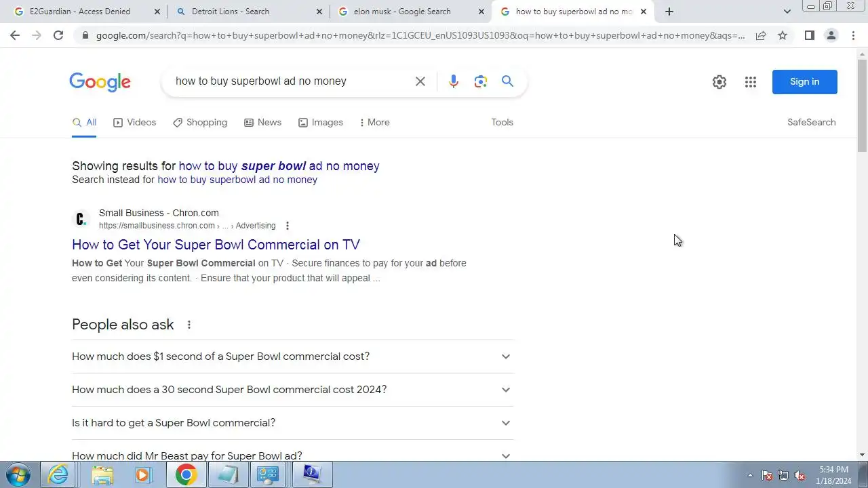Open the file explorer taskbar icon
868x488 pixels.
click(x=102, y=474)
